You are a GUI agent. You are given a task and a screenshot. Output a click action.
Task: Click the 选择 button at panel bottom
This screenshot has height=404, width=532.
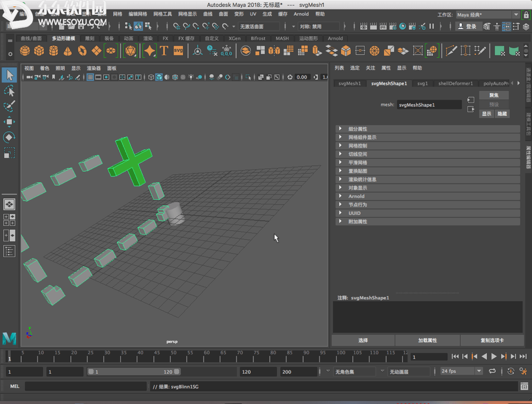point(363,340)
